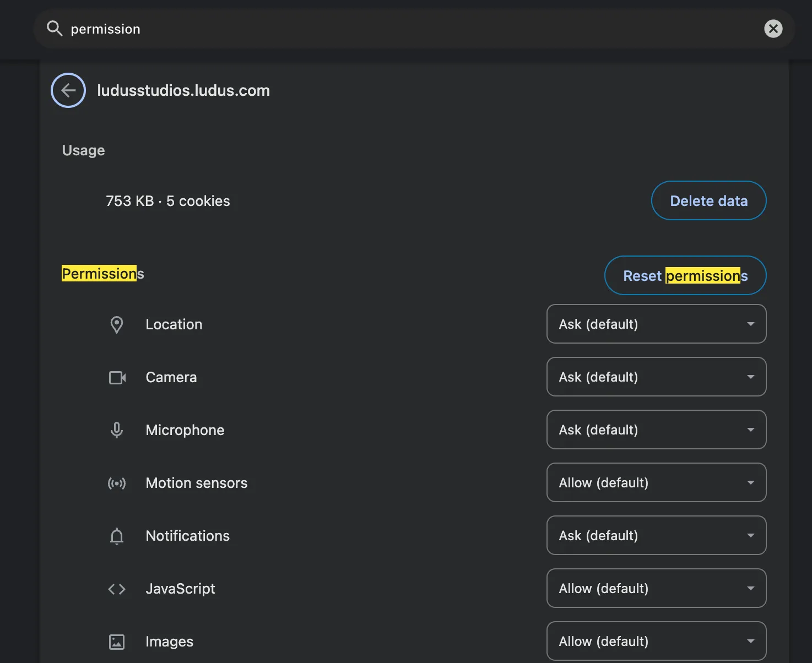Open the Motion sensors permission dropdown
The image size is (812, 663).
(656, 482)
